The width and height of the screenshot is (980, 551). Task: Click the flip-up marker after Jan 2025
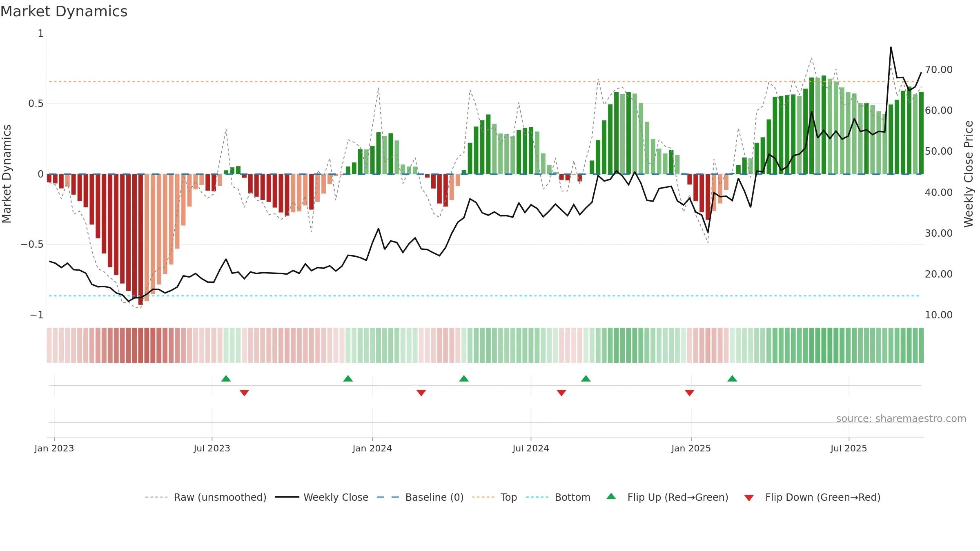tap(732, 378)
